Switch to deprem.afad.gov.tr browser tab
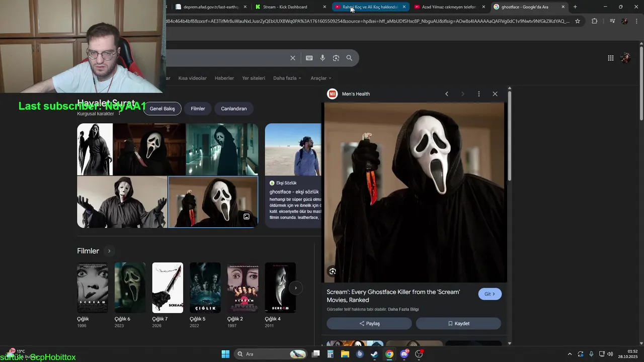 tap(211, 7)
